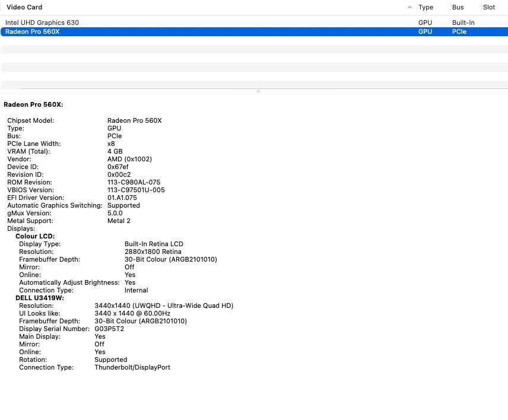This screenshot has height=420, width=508.
Task: Click the 'PCIe Lane Width:' label
Action: click(34, 144)
